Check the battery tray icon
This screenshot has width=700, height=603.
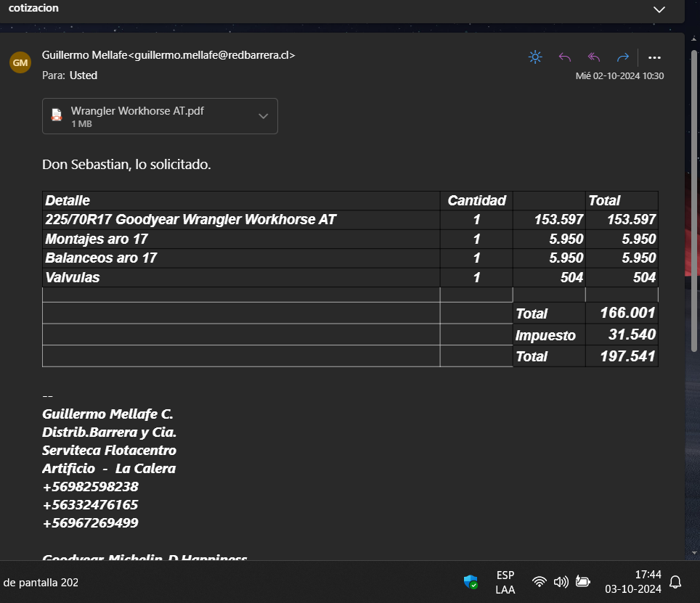pos(582,581)
